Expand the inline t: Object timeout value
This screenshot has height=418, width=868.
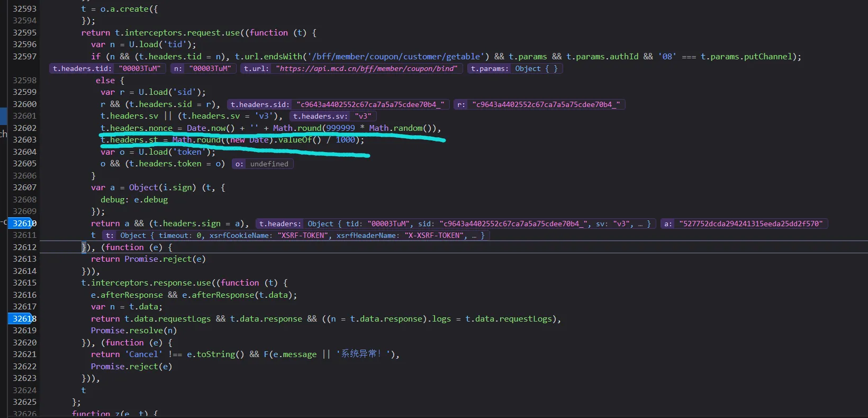pyautogui.click(x=296, y=235)
